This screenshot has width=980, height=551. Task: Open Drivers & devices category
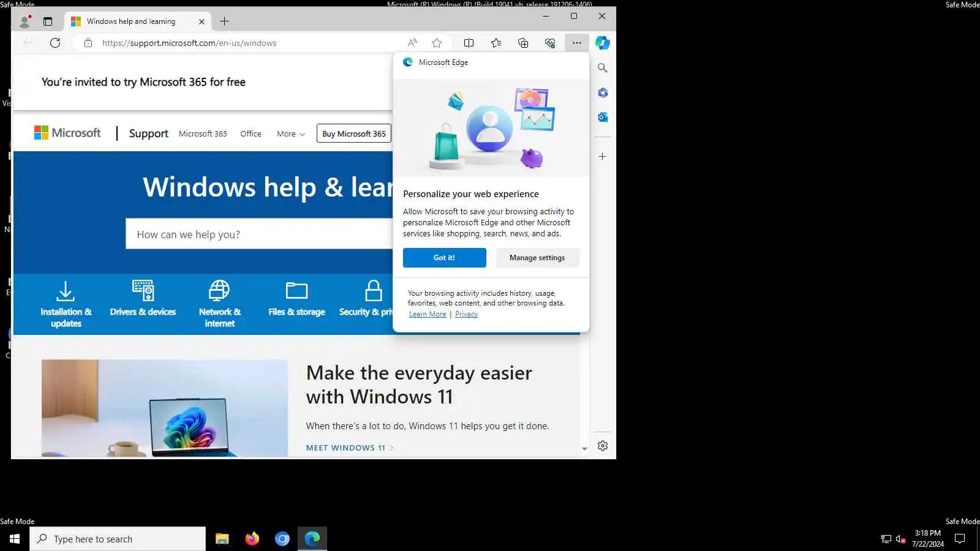click(x=143, y=300)
